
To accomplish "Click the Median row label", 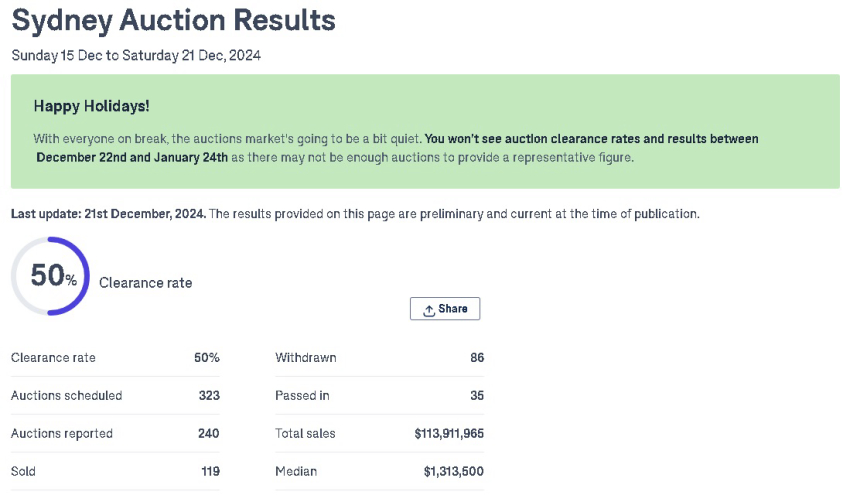I will (296, 472).
